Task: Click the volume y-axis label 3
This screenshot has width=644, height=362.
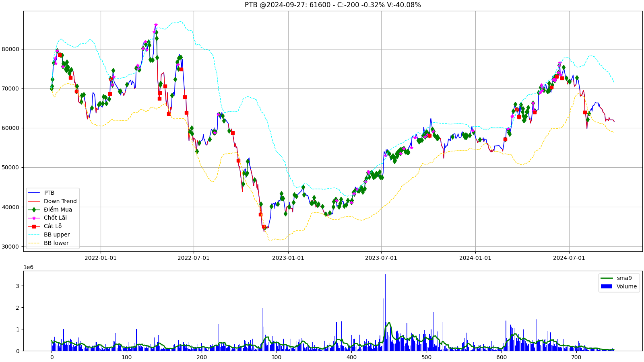Action: click(17, 286)
